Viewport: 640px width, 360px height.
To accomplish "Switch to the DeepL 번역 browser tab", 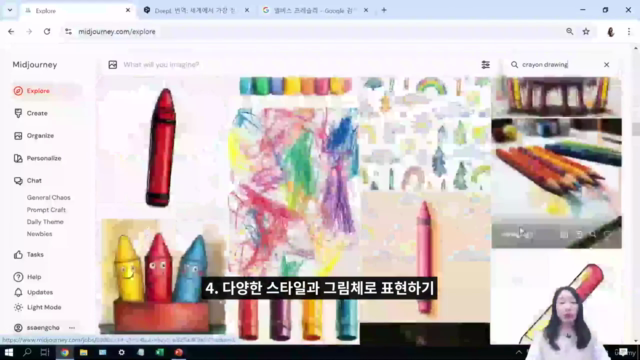I will [195, 11].
